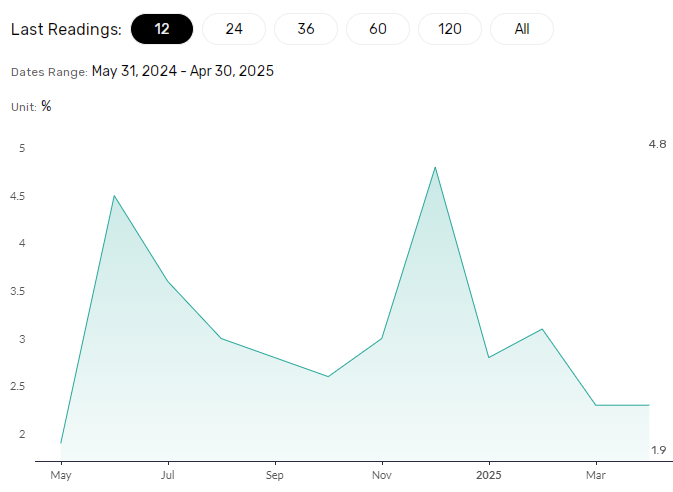Click the October low point of line

[328, 377]
